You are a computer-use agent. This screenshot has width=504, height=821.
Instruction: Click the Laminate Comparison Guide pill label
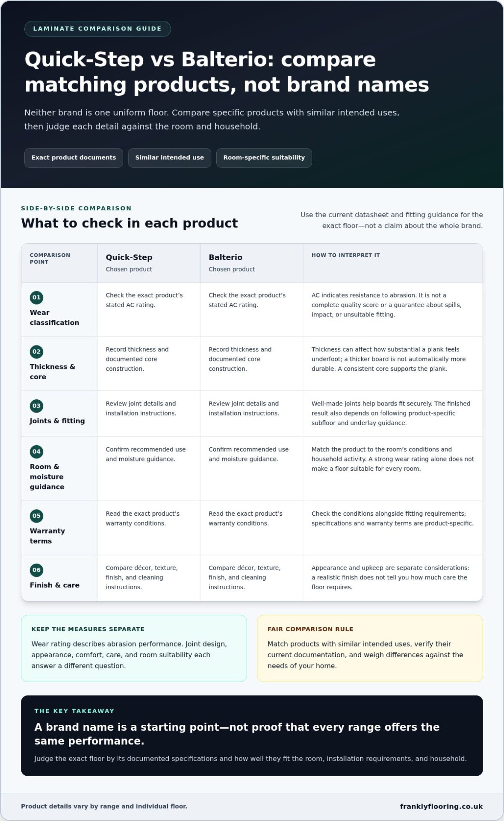97,29
